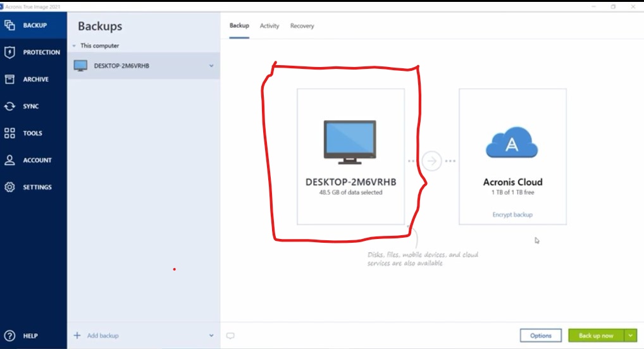Viewport: 644px width, 349px height.
Task: Click the comment bubble icon in bottom bar
Action: 230,336
